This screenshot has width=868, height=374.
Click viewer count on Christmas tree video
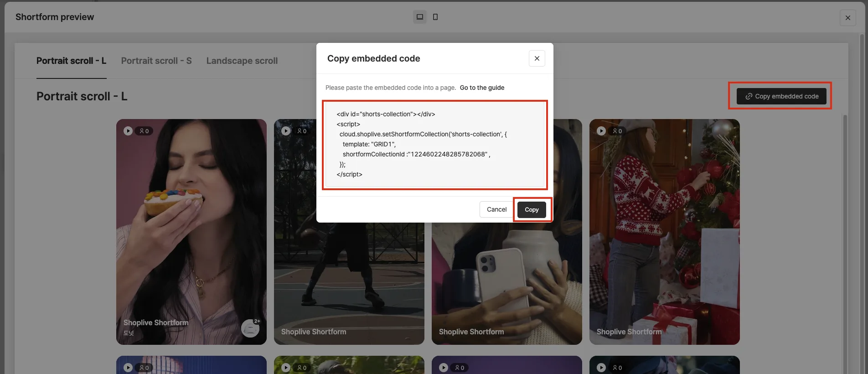point(617,131)
